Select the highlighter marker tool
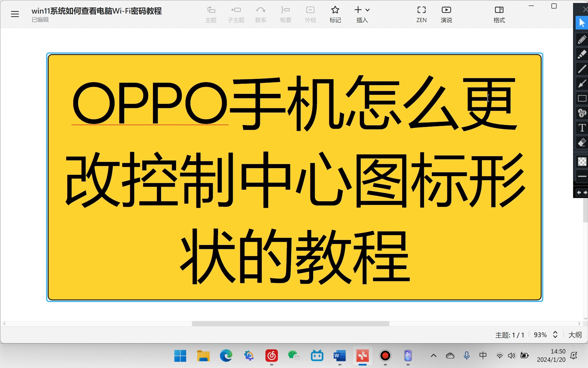This screenshot has height=368, width=588. tap(582, 54)
